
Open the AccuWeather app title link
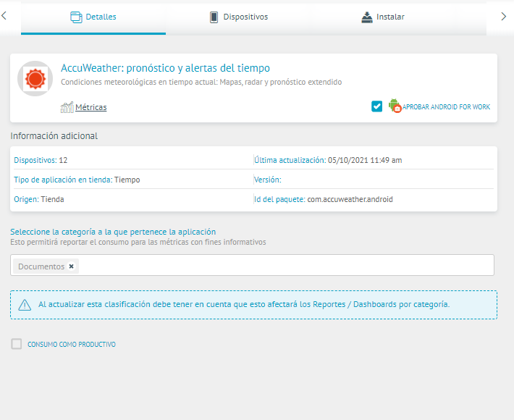(x=165, y=68)
